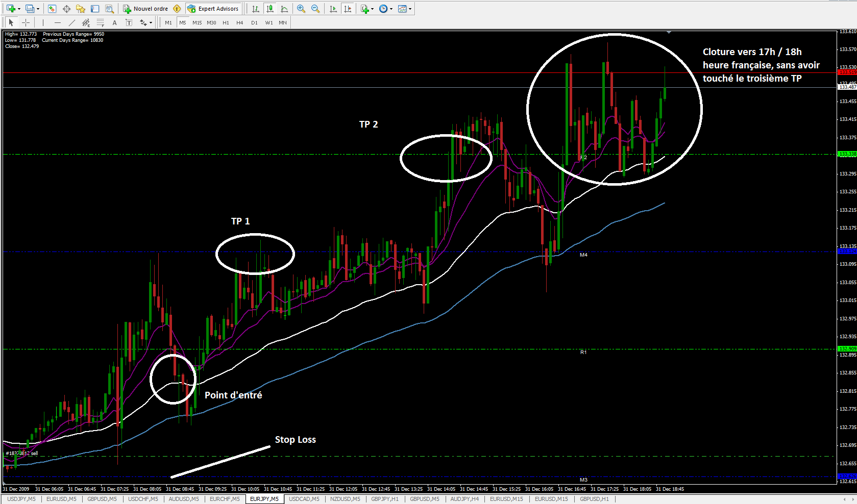Set timeframe to D1
Screen dimensions: 857x504
[x=254, y=22]
